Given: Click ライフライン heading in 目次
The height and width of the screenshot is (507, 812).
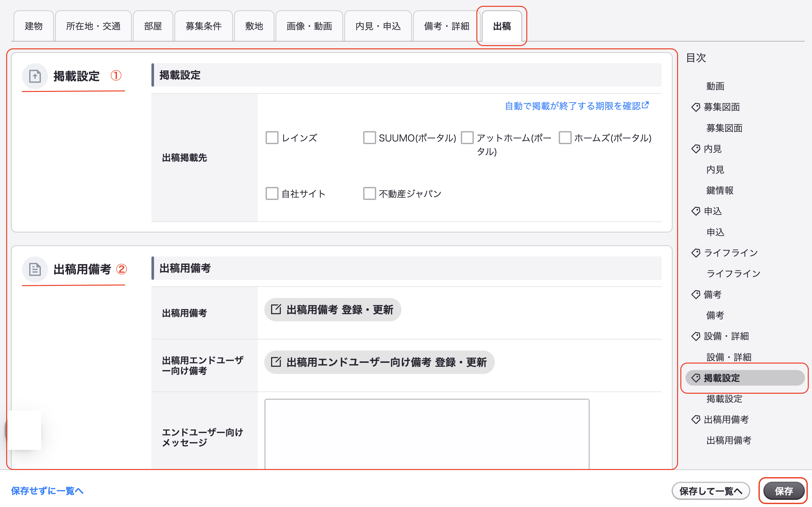Looking at the screenshot, I should [x=731, y=253].
